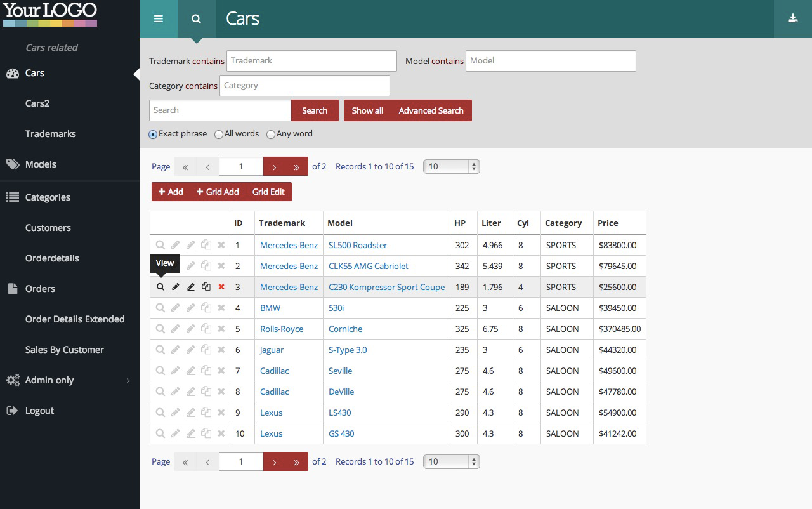
Task: Open the Trademark 'contains' search operator
Action: coord(208,62)
